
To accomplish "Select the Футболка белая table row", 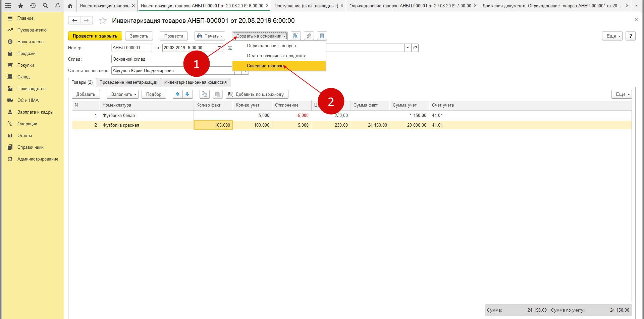I will coord(352,115).
